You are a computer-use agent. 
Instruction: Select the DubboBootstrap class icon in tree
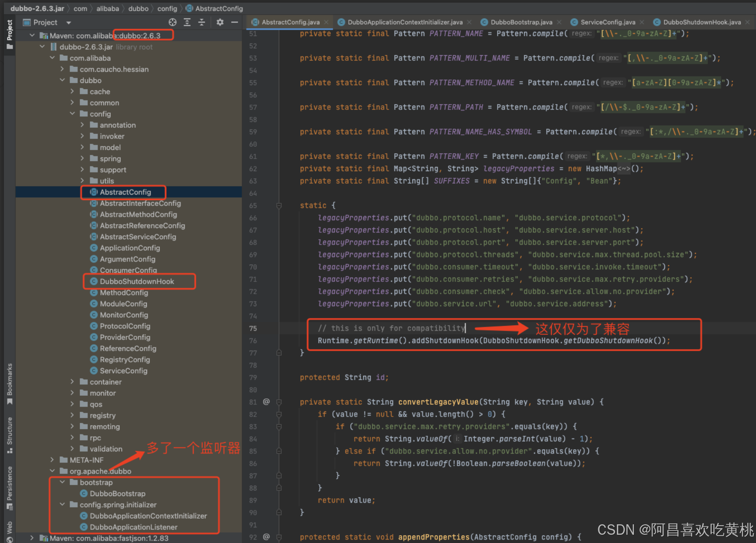[84, 493]
